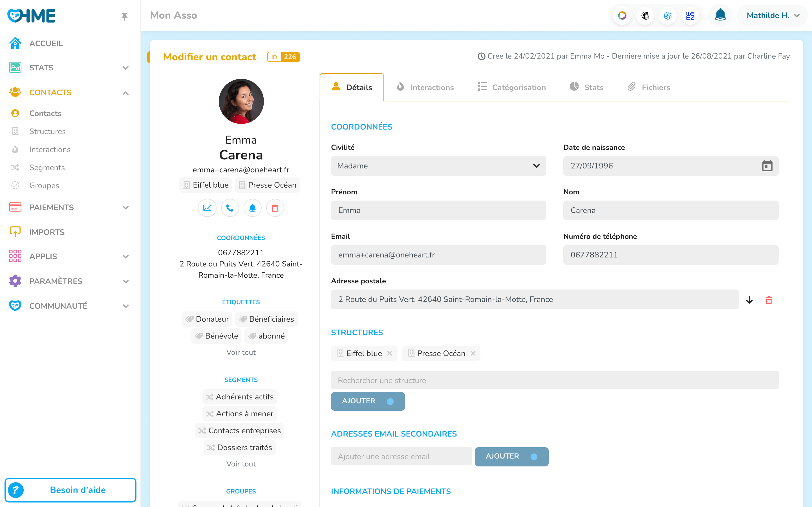Open the Catégorisation tab
Screen dimensions: 812x507
click(x=511, y=87)
